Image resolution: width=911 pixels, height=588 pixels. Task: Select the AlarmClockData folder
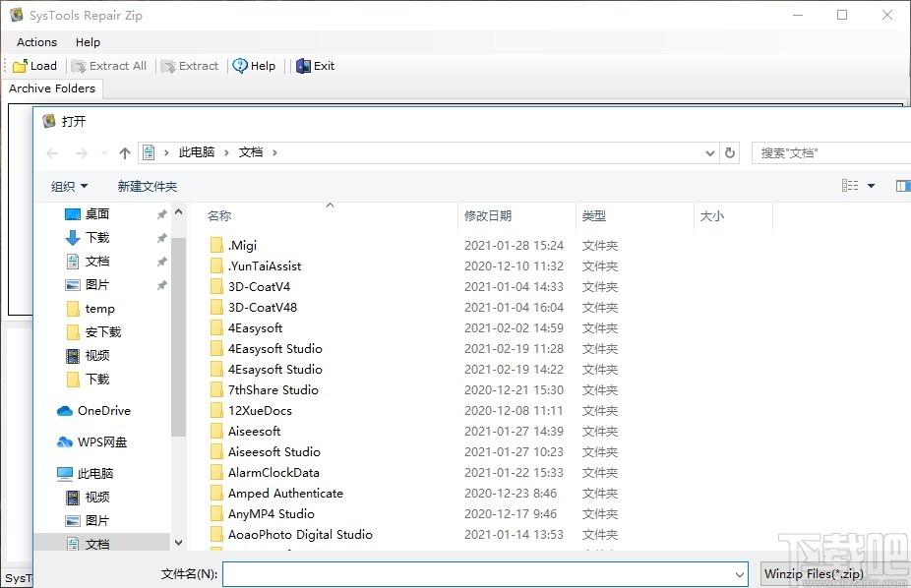pos(273,473)
